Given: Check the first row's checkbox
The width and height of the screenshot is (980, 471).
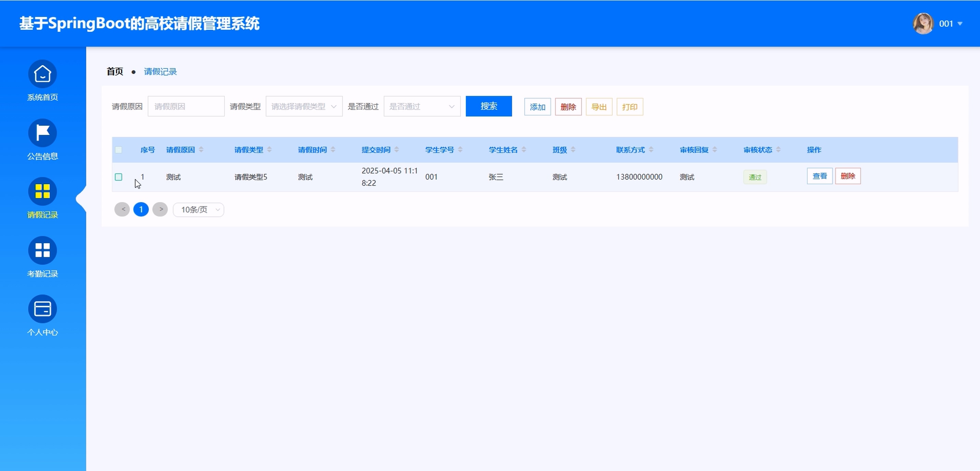Looking at the screenshot, I should [119, 177].
